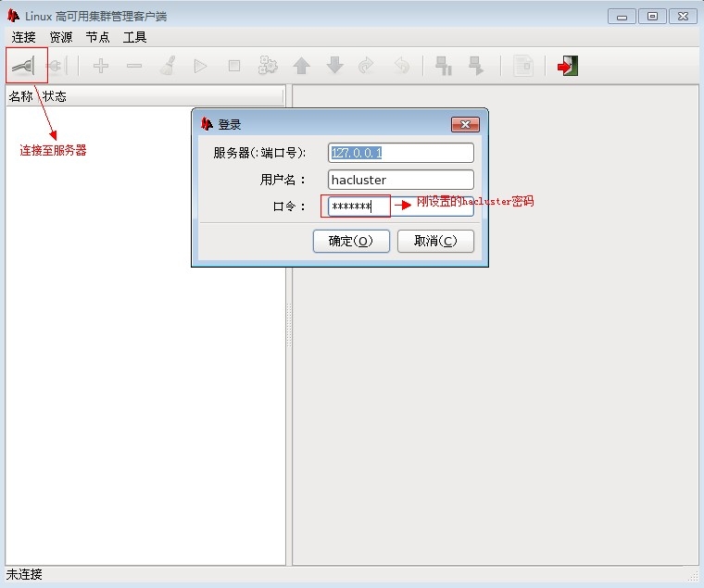The height and width of the screenshot is (588, 704).
Task: Click the red exit door icon
Action: [x=568, y=66]
